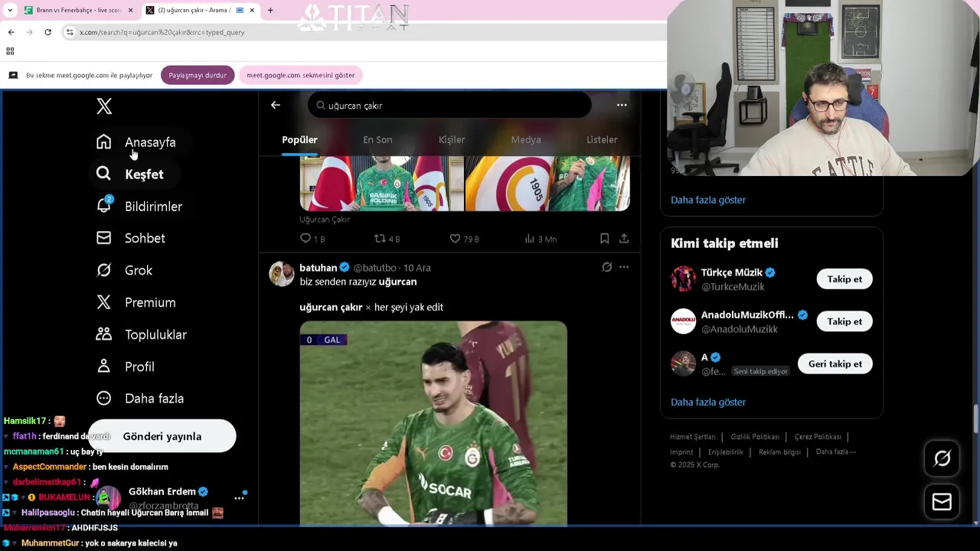Click meet.google.com sekmesini göster button
The height and width of the screenshot is (551, 980).
300,75
